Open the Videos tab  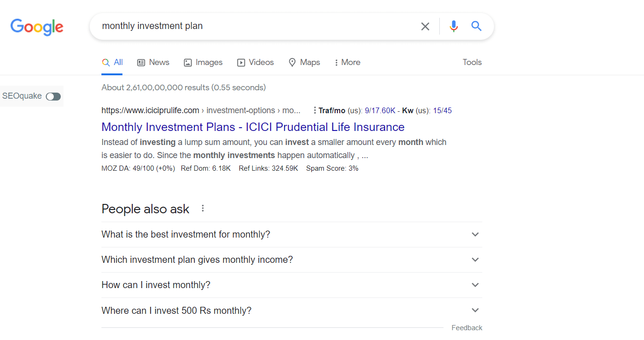click(255, 62)
